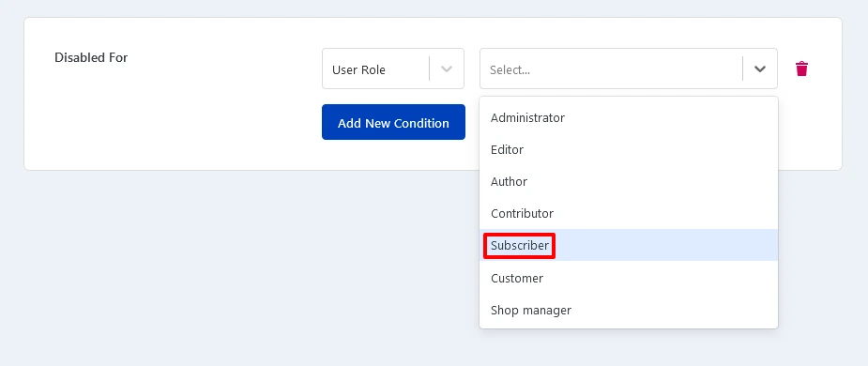The image size is (868, 366).
Task: Open the User Role condition type selector
Action: tap(393, 69)
